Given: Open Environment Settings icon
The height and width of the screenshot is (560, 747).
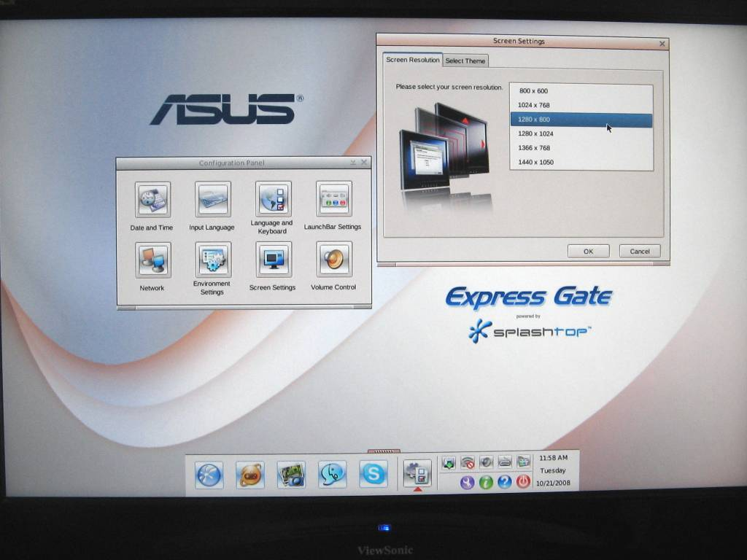Looking at the screenshot, I should tap(213, 260).
